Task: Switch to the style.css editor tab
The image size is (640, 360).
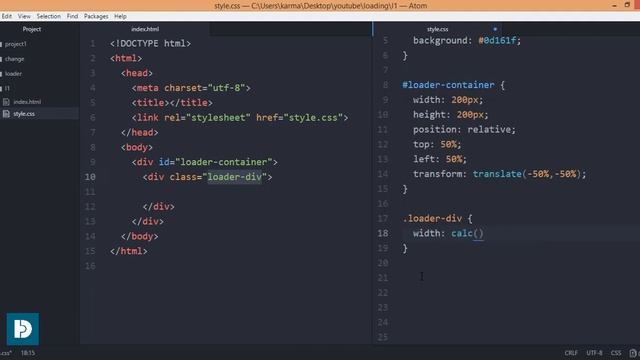Action: pyautogui.click(x=438, y=29)
